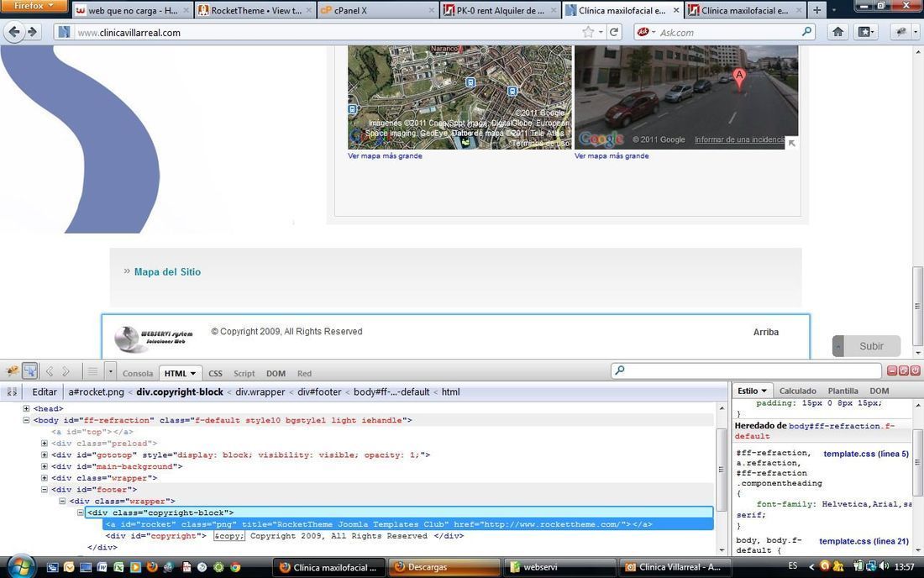Toggle HTML source view icon left of Editar
The width and height of the screenshot is (924, 578).
(12, 391)
